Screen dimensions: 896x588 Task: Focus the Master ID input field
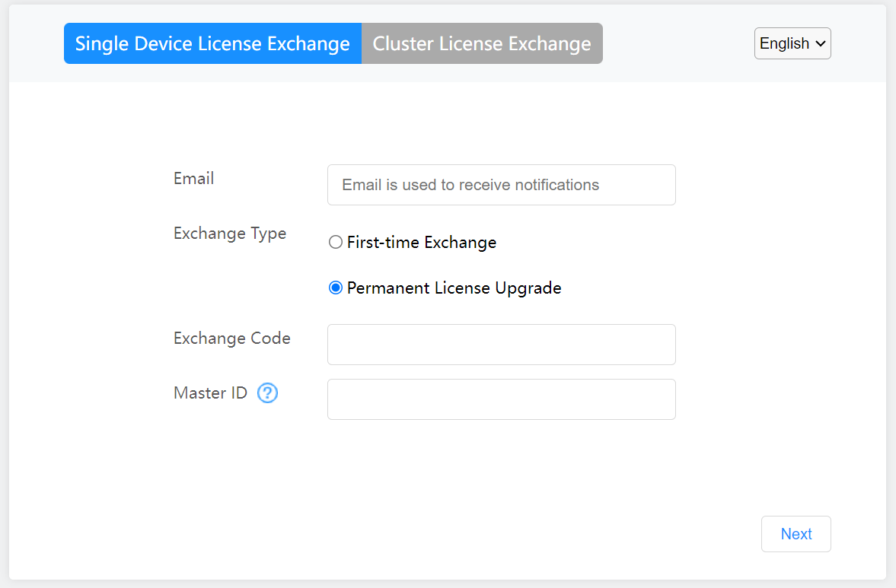coord(501,399)
